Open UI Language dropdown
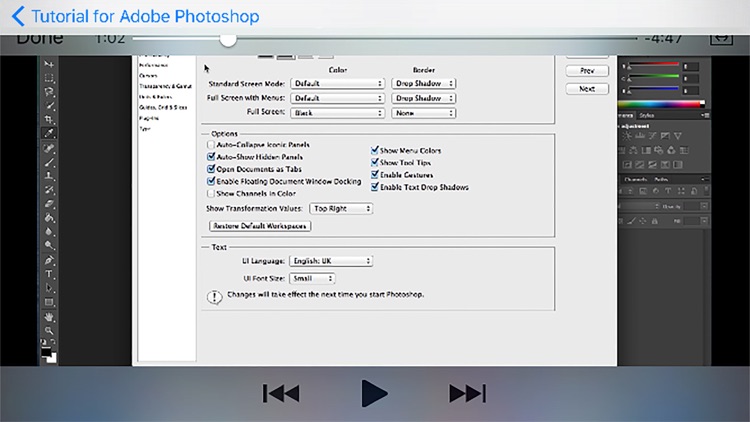This screenshot has width=750, height=422. click(331, 261)
